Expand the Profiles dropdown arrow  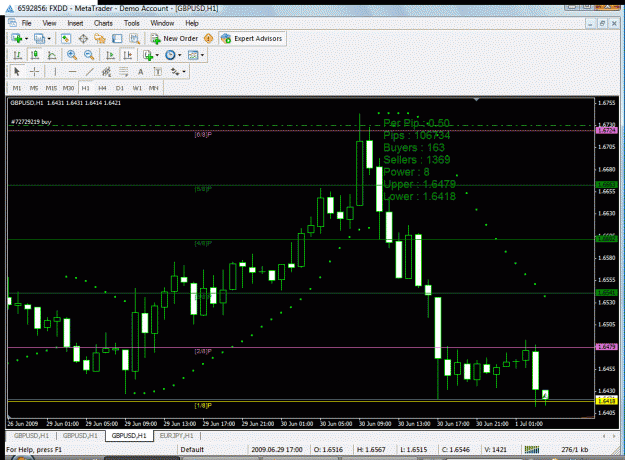(x=49, y=39)
